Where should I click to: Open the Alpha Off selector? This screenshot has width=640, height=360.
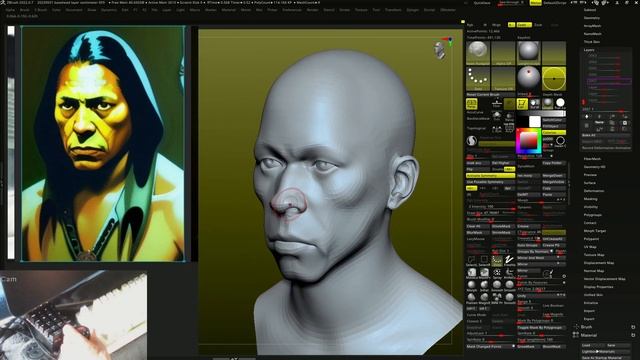[503, 53]
